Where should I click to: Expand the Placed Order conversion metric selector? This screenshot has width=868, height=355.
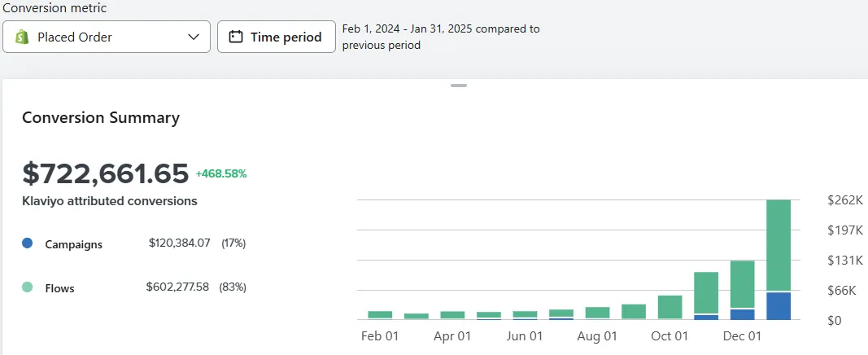point(107,37)
